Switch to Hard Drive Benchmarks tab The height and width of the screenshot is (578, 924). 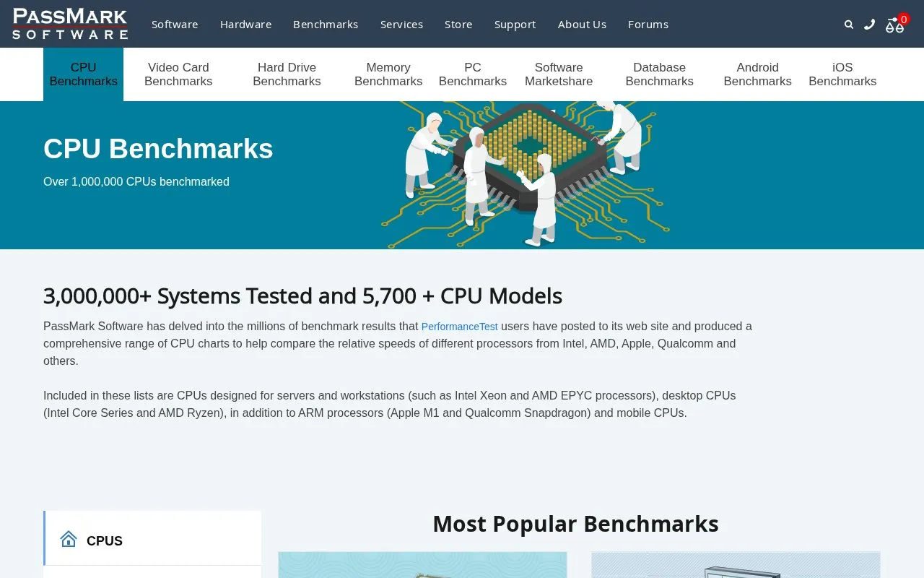[287, 74]
